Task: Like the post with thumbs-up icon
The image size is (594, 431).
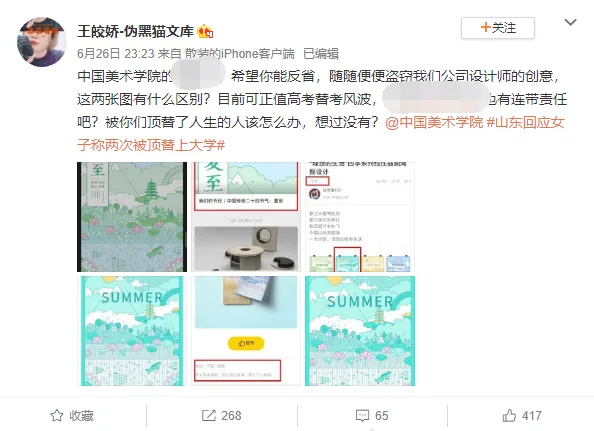Action: click(x=509, y=415)
